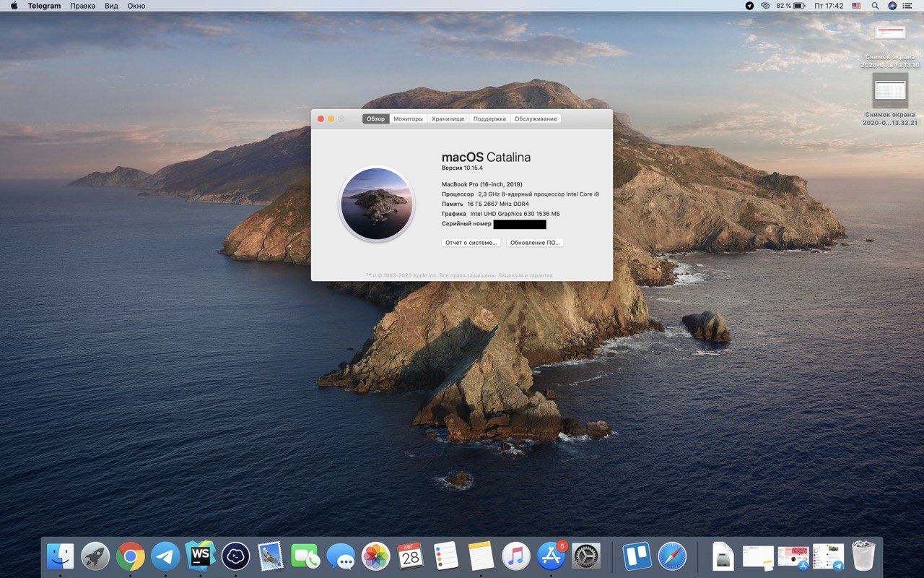Open the Поддержка tab
The width and height of the screenshot is (924, 578).
(489, 118)
